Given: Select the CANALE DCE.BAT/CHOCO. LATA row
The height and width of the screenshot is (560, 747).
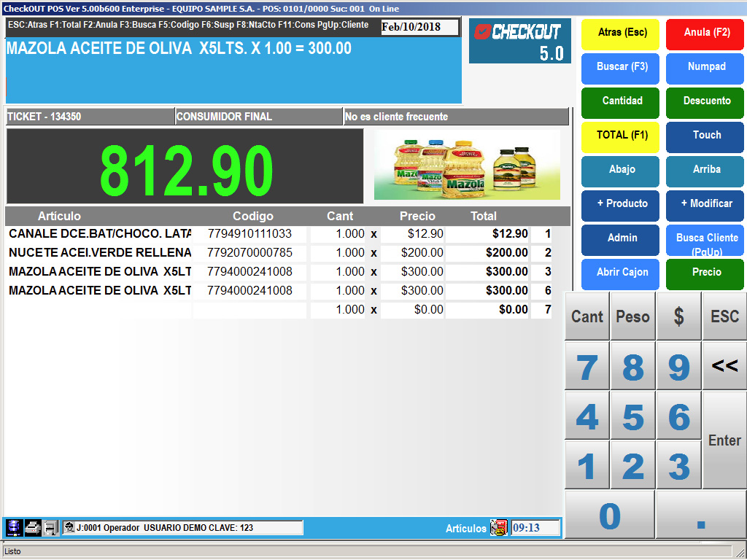Looking at the screenshot, I should (x=279, y=234).
